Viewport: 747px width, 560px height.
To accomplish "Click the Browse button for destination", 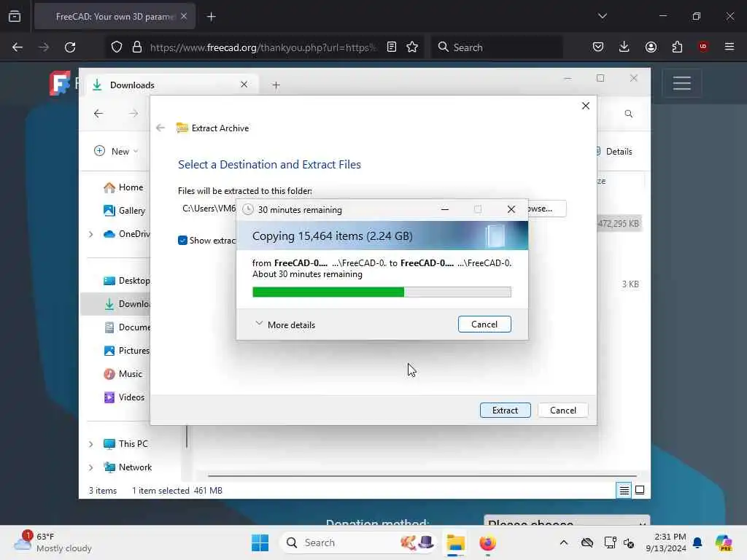I will [x=547, y=209].
